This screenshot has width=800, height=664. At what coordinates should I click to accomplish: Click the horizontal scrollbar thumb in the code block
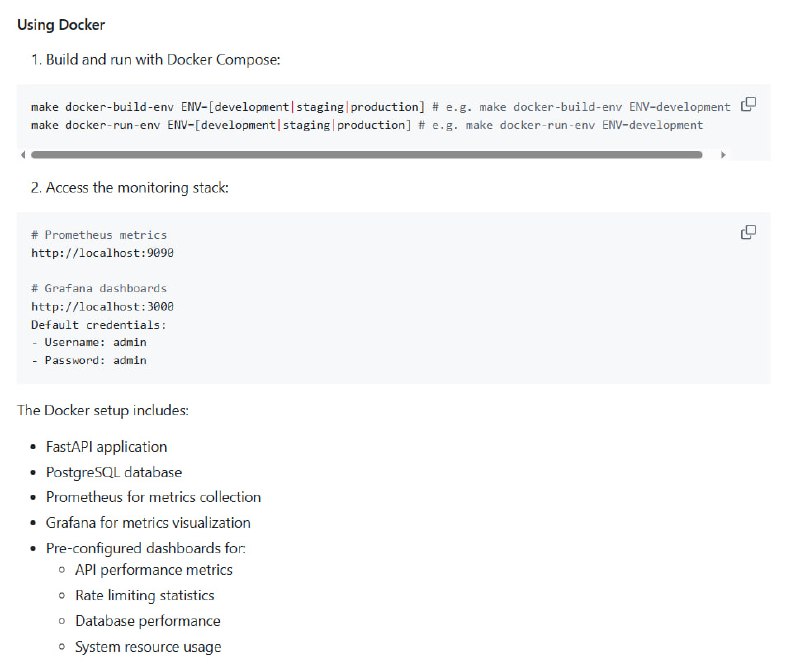tap(366, 155)
